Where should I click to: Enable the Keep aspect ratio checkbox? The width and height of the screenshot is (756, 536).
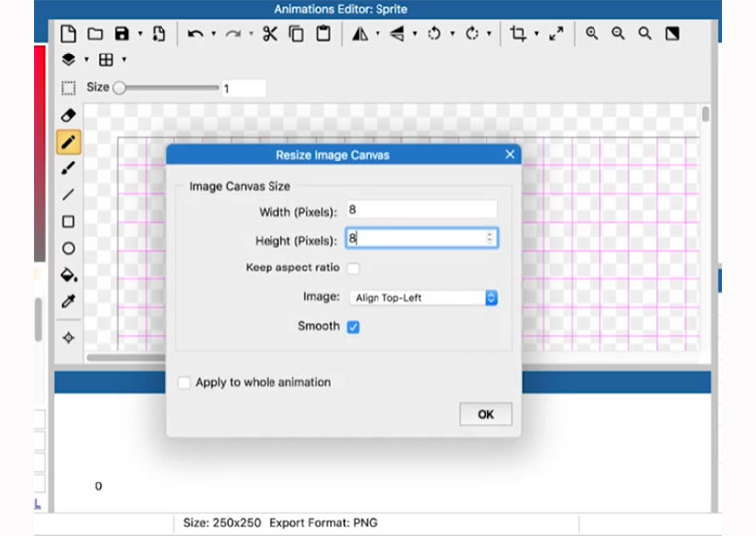click(354, 268)
